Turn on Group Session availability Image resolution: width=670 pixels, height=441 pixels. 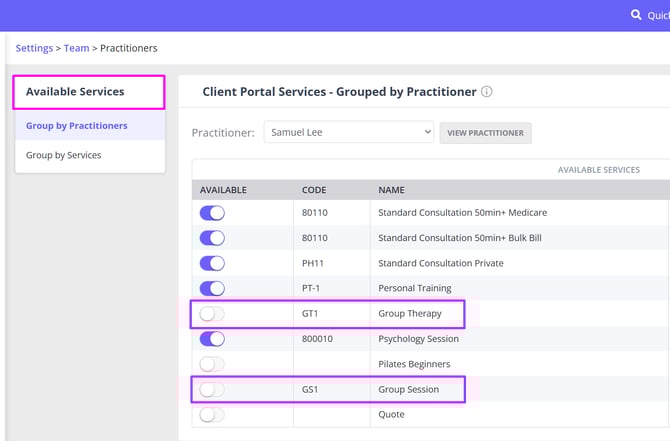point(212,389)
